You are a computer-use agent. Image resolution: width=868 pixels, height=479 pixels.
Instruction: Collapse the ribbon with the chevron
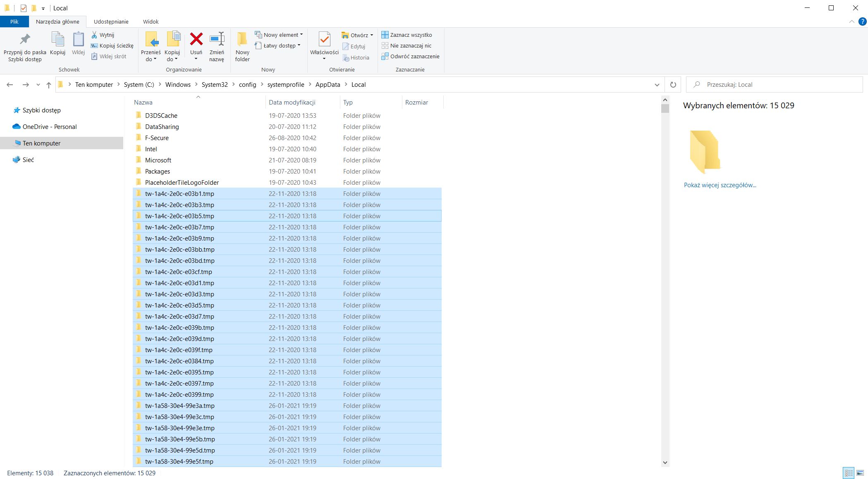coord(851,21)
